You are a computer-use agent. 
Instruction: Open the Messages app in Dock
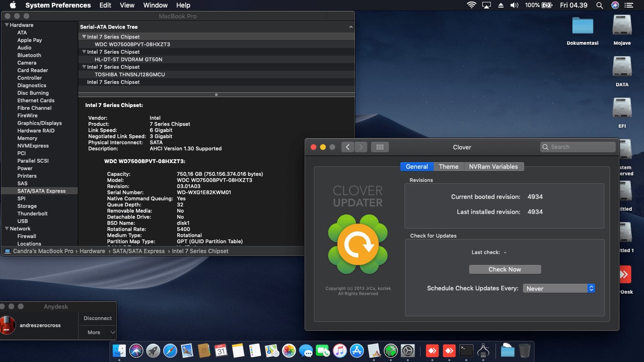pos(306,351)
